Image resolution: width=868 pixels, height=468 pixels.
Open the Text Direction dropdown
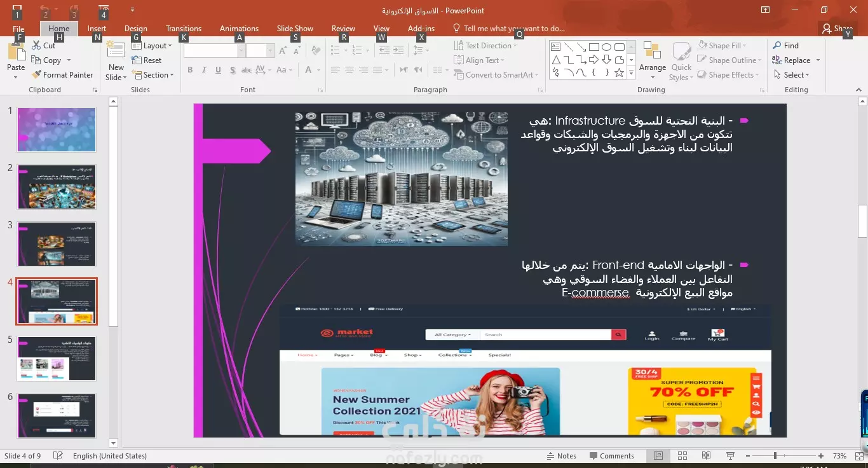485,46
